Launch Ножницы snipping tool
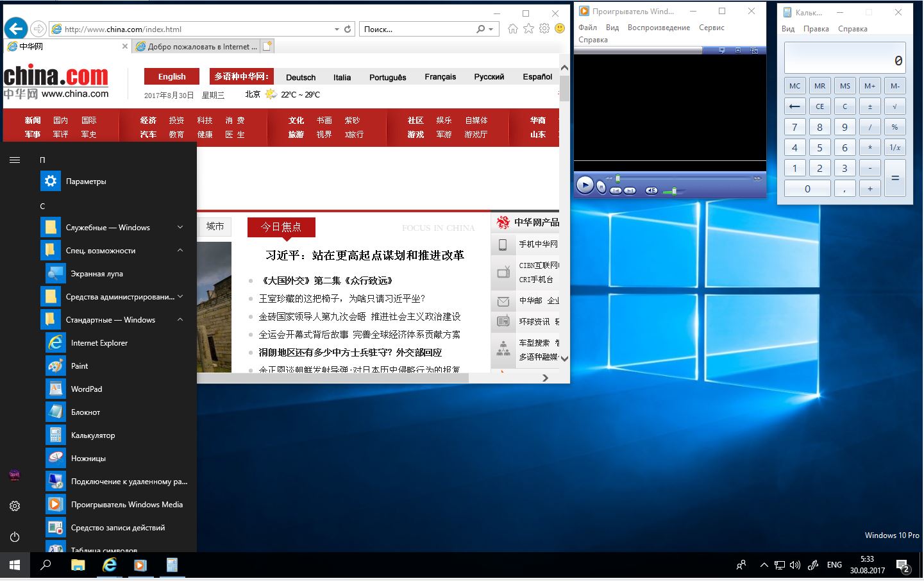The height and width of the screenshot is (581, 924). point(88,459)
